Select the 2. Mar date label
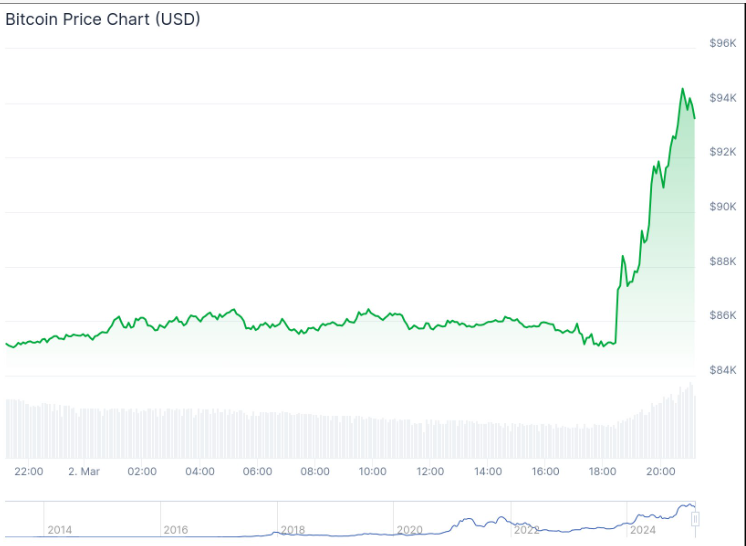Screen dimensions: 746x546 pyautogui.click(x=84, y=471)
